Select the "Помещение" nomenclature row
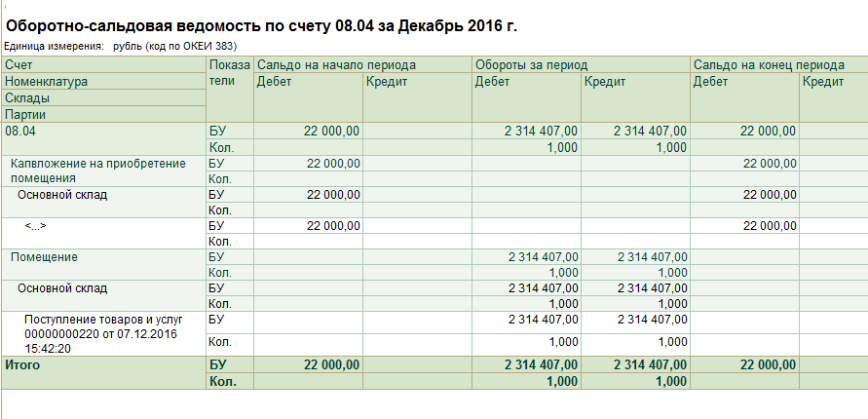 (x=45, y=257)
